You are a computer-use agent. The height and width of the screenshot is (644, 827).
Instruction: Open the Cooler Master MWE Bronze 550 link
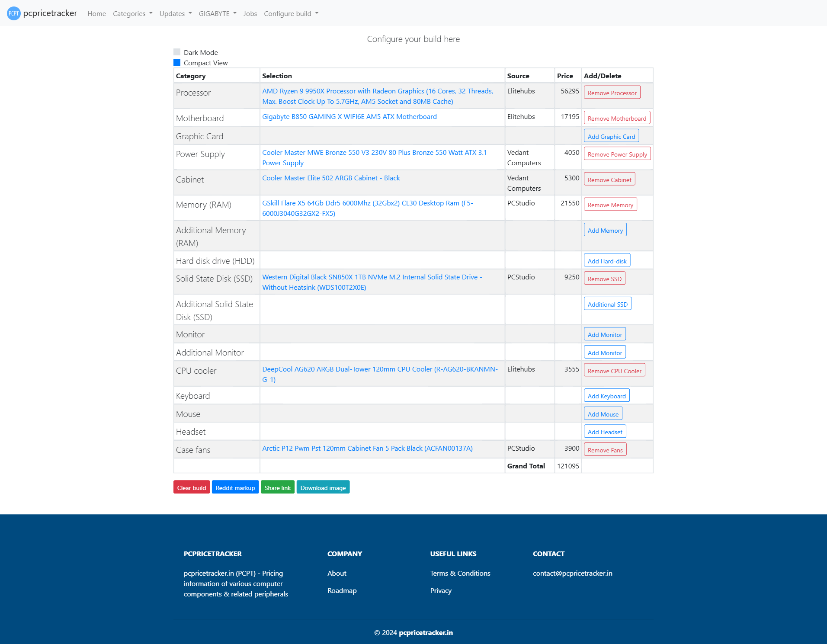(375, 157)
